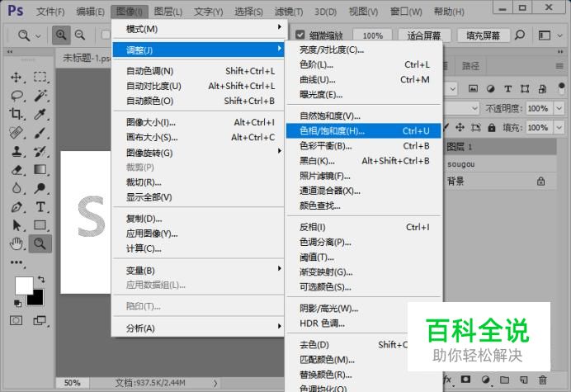Screen dimensions: 571x392
Task: Select the Rectangle shape tool
Action: tap(40, 225)
